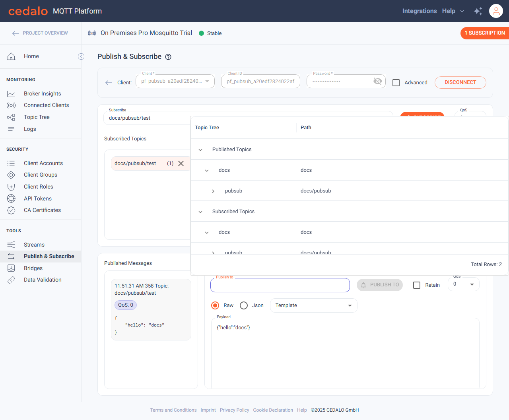
Task: Click the Home house icon
Action: pos(11,56)
